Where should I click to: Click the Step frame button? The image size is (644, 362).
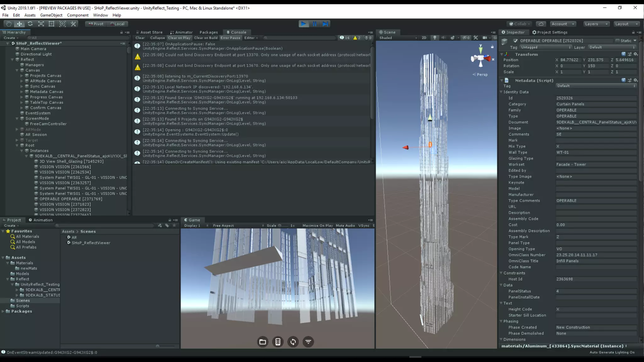(325, 24)
